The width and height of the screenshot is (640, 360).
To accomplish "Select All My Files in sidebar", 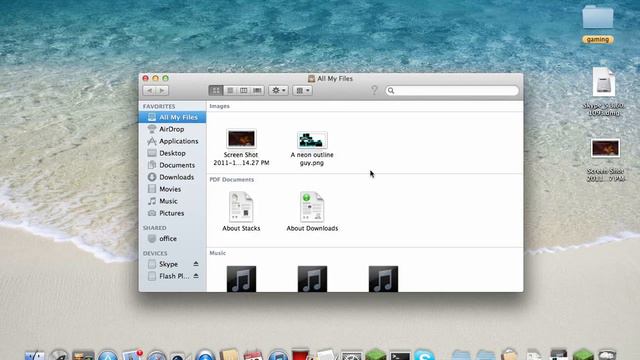I will tap(172, 117).
